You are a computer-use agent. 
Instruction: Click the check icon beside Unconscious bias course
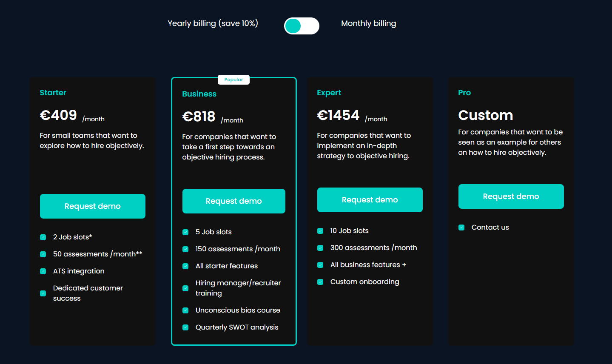[x=185, y=310]
